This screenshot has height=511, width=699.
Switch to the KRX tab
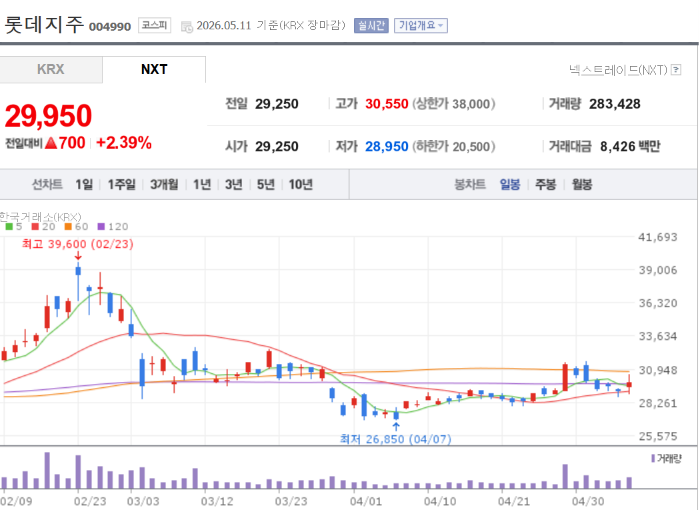pyautogui.click(x=51, y=70)
